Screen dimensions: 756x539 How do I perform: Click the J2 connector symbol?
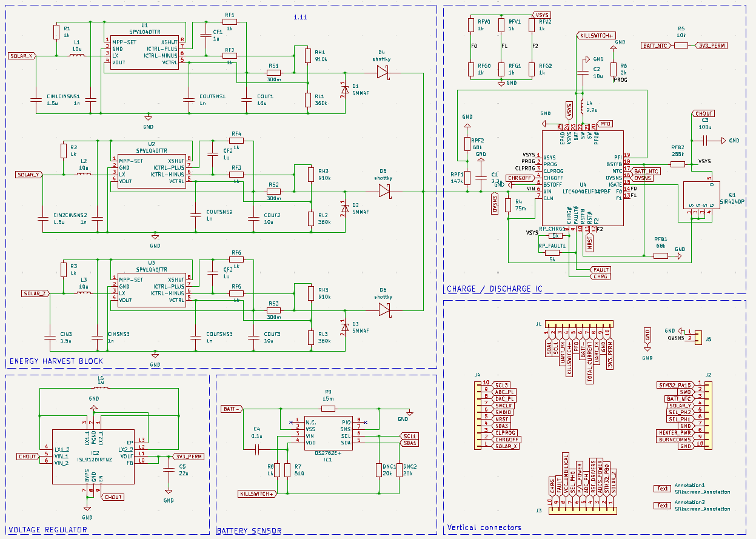pos(707,415)
